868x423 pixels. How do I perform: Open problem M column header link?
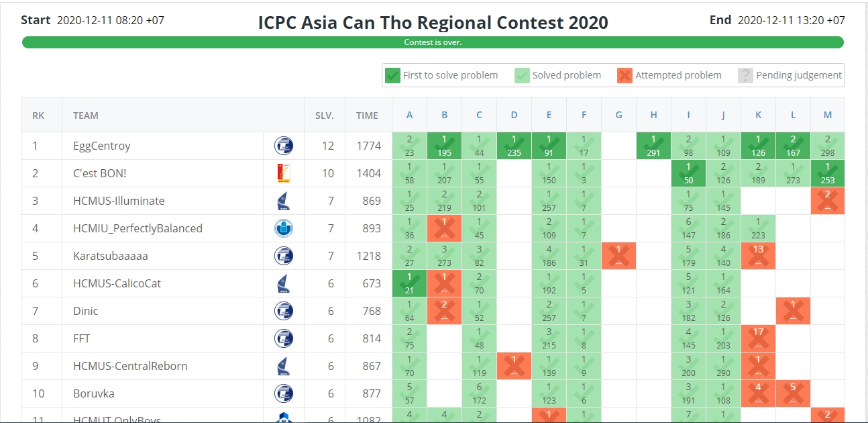[828, 115]
